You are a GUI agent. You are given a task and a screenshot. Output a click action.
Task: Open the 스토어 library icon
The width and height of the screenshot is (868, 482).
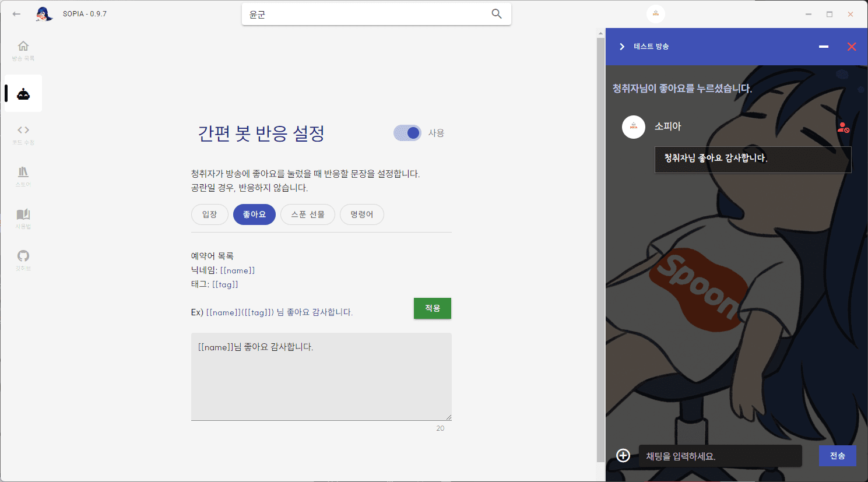click(23, 172)
